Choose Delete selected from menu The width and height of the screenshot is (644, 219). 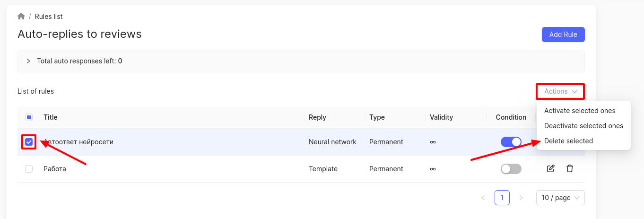[x=568, y=141]
